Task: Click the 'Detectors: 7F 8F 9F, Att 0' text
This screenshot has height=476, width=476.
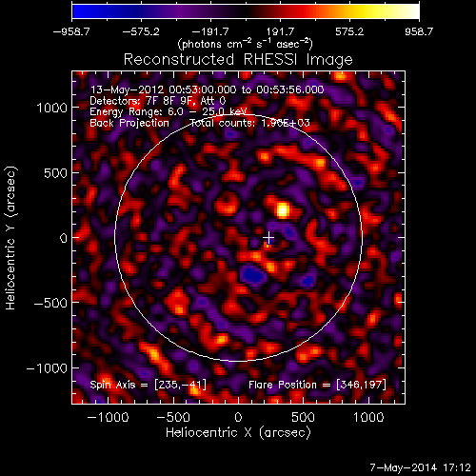Action: 158,101
